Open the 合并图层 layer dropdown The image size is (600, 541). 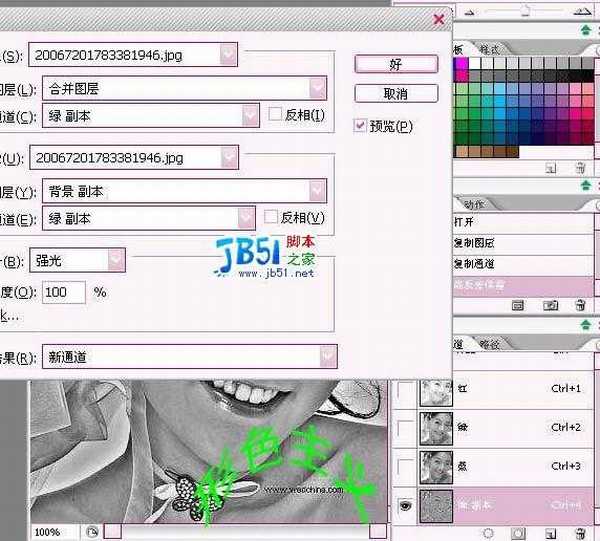click(x=318, y=88)
